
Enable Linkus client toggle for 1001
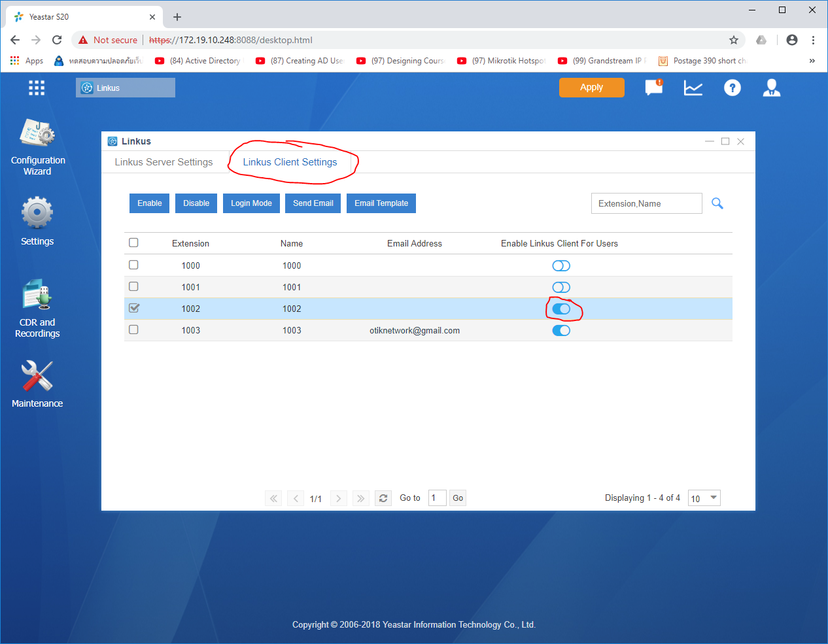(561, 287)
